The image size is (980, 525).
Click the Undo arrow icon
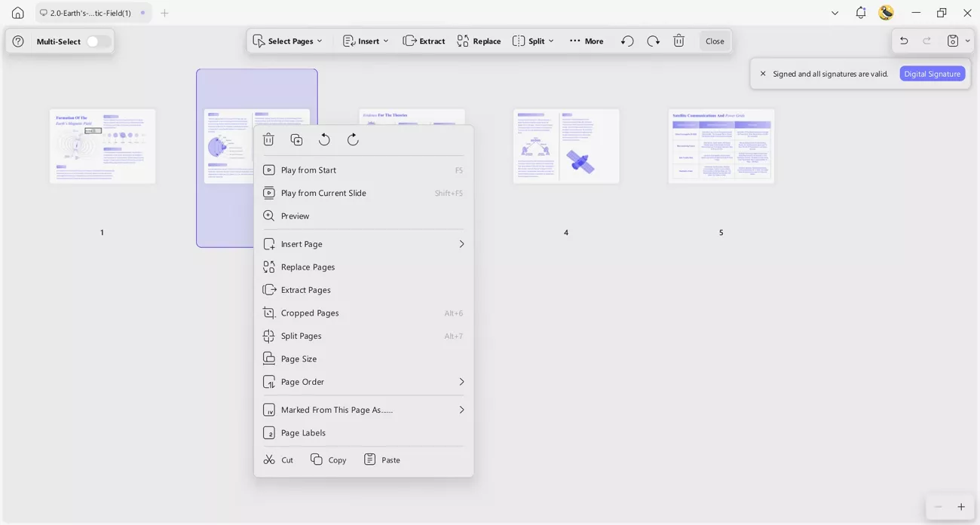tap(904, 41)
